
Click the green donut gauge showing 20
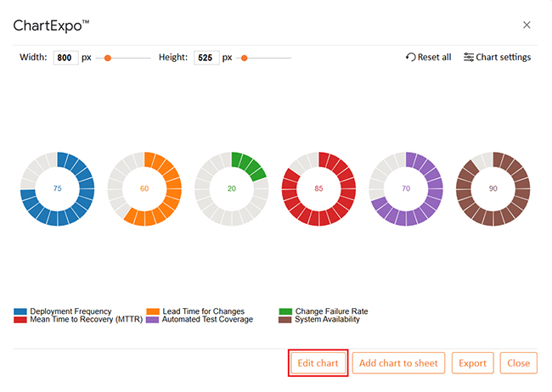231,189
